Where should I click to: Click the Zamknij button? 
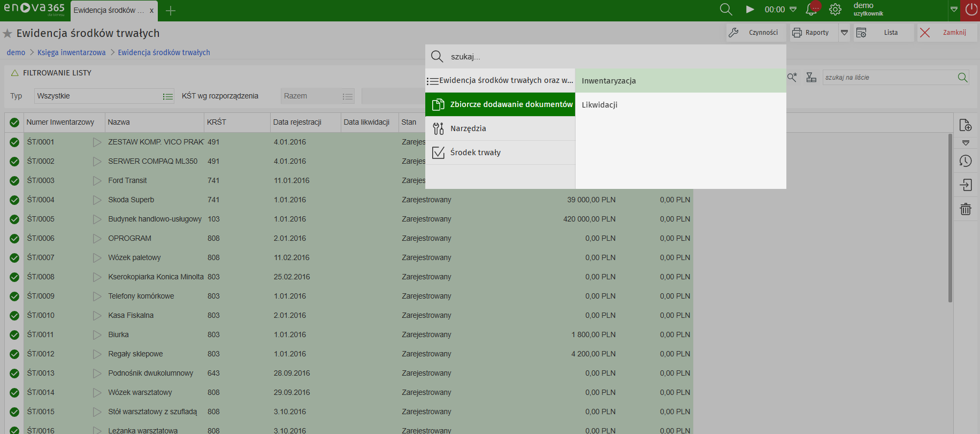click(x=947, y=33)
